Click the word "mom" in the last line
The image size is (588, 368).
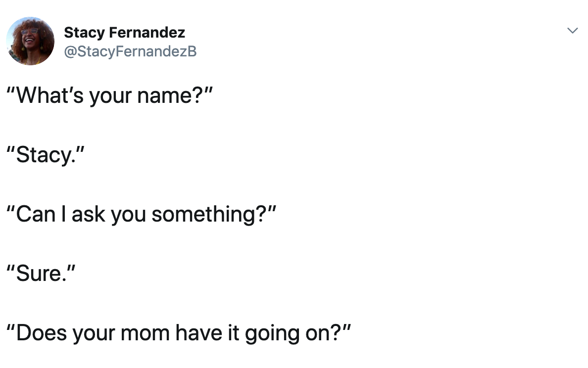pyautogui.click(x=145, y=333)
